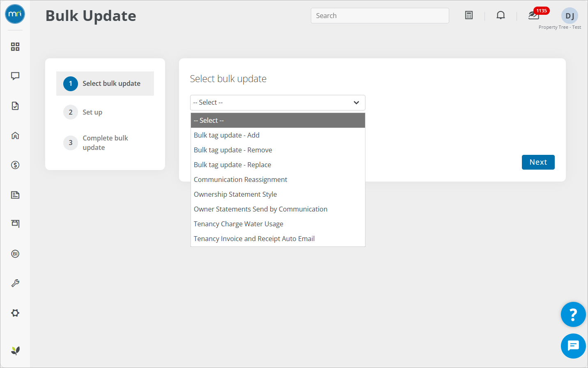Image resolution: width=588 pixels, height=368 pixels.
Task: Go to step 1 Select bulk update
Action: pos(105,83)
